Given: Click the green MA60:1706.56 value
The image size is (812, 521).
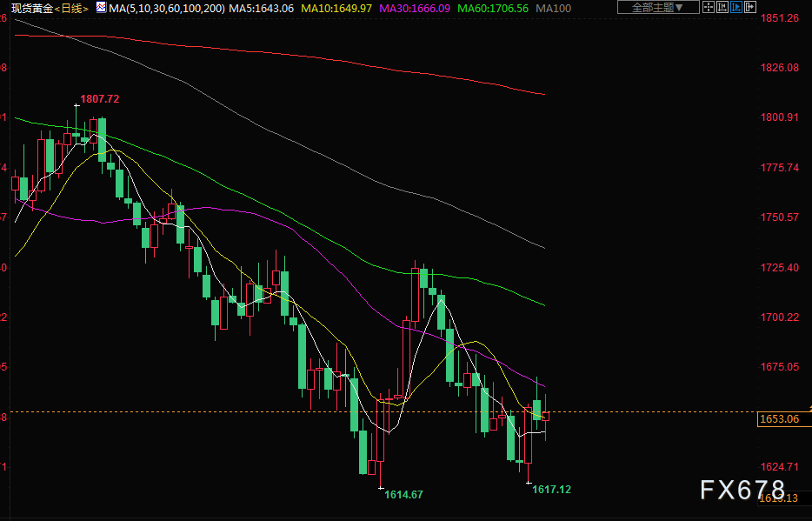Looking at the screenshot, I should click(x=493, y=9).
